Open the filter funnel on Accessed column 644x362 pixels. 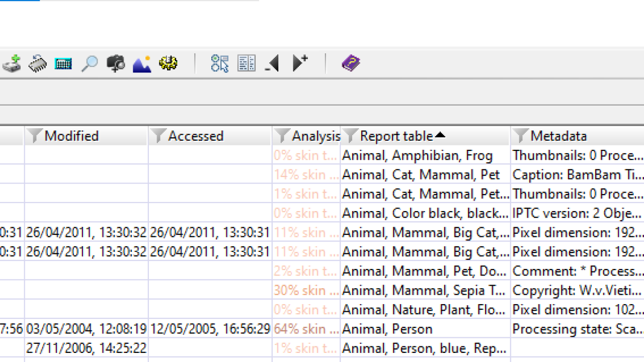[x=158, y=136]
